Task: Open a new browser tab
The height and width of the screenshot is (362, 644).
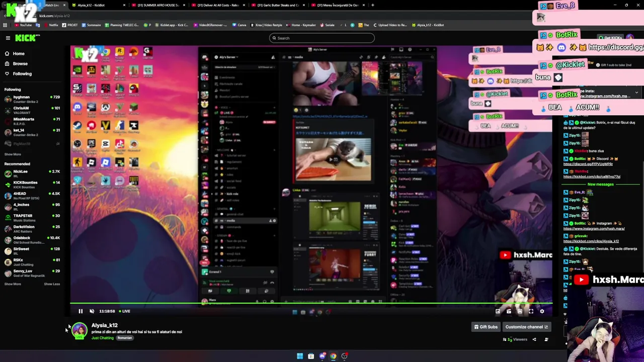Action: coord(372,5)
